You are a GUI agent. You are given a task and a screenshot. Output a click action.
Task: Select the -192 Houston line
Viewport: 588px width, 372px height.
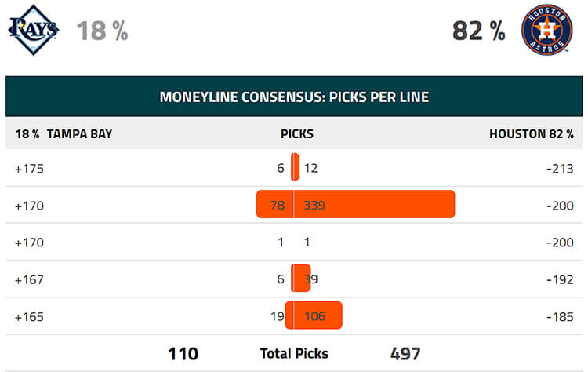(x=560, y=279)
